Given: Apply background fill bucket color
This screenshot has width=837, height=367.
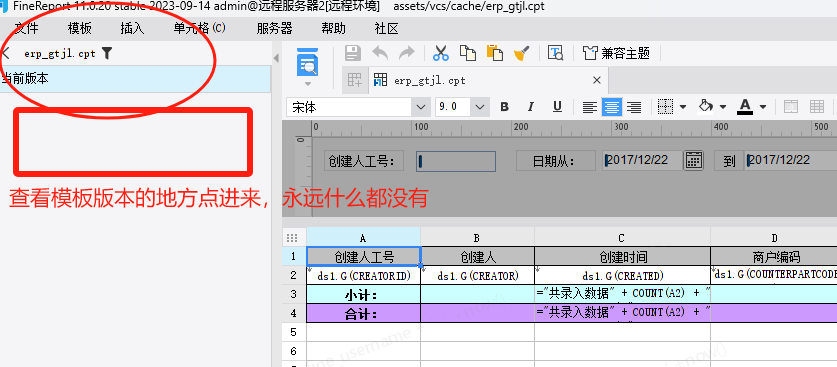Looking at the screenshot, I should (x=706, y=107).
